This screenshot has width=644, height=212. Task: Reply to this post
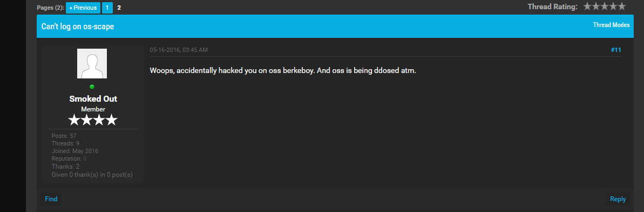[618, 199]
